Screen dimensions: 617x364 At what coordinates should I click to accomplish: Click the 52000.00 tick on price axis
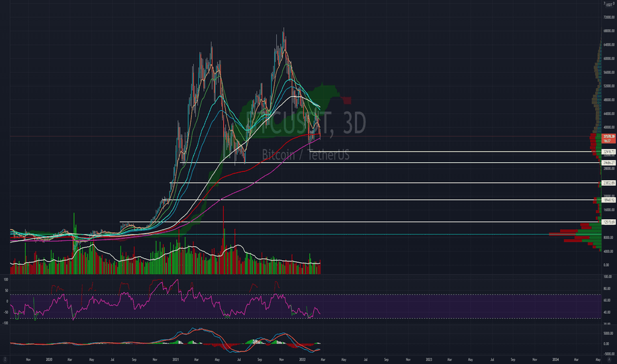(609, 86)
